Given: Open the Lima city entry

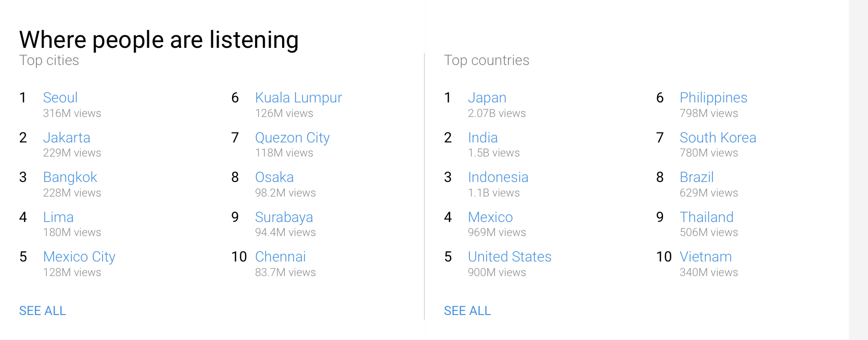Looking at the screenshot, I should pyautogui.click(x=58, y=217).
